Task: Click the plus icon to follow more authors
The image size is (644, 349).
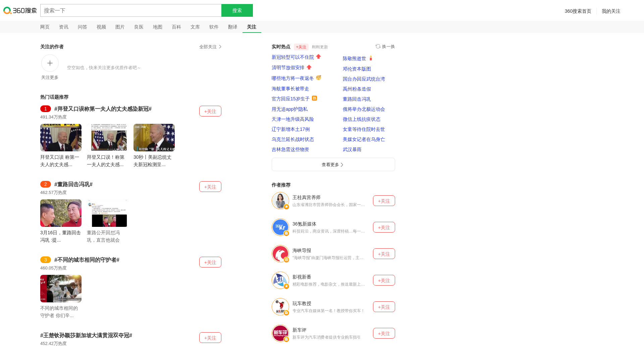Action: pos(50,63)
